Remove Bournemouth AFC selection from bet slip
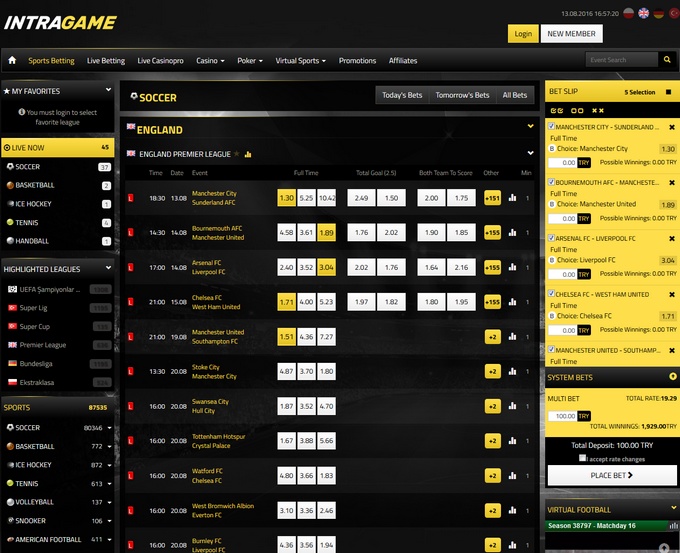The width and height of the screenshot is (680, 553). click(x=672, y=183)
